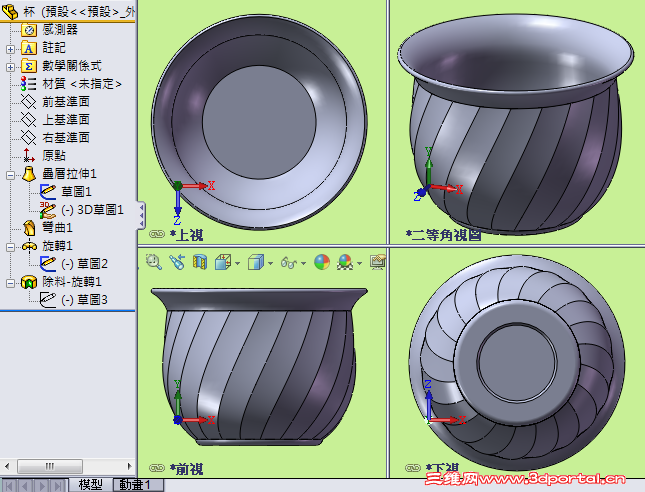Select the 材質 <未指定> text label
This screenshot has height=492, width=645.
click(82, 84)
